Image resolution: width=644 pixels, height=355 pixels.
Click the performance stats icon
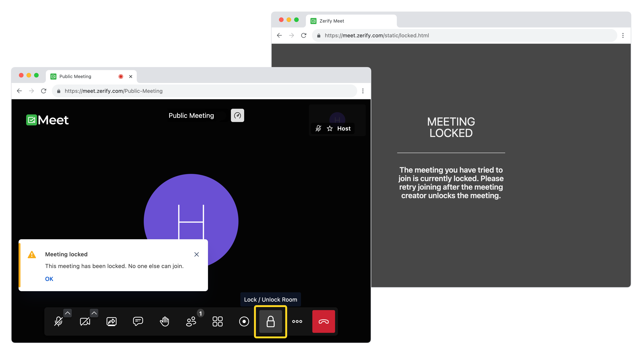pyautogui.click(x=238, y=115)
